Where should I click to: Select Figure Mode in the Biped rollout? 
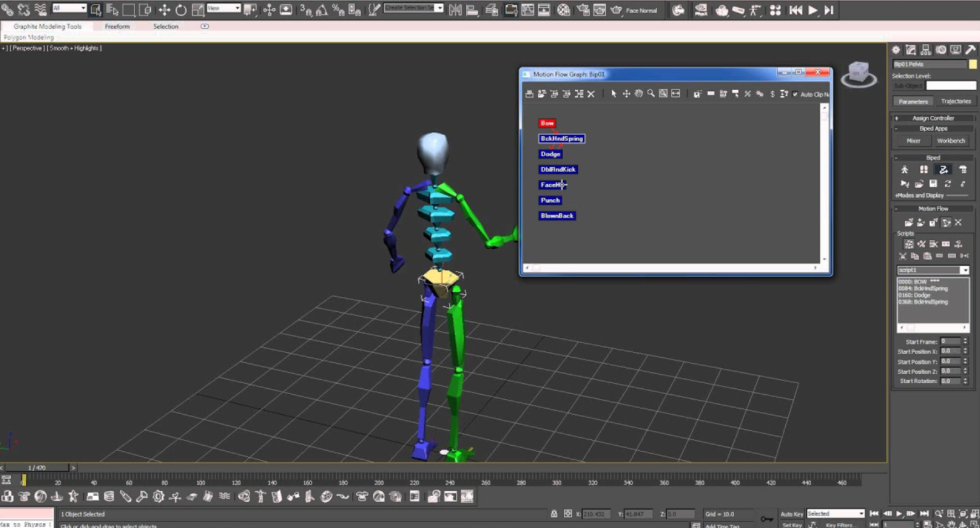point(905,169)
